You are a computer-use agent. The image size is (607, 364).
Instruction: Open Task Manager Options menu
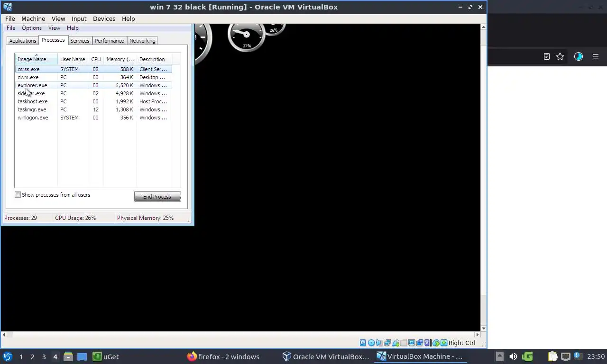(x=32, y=28)
